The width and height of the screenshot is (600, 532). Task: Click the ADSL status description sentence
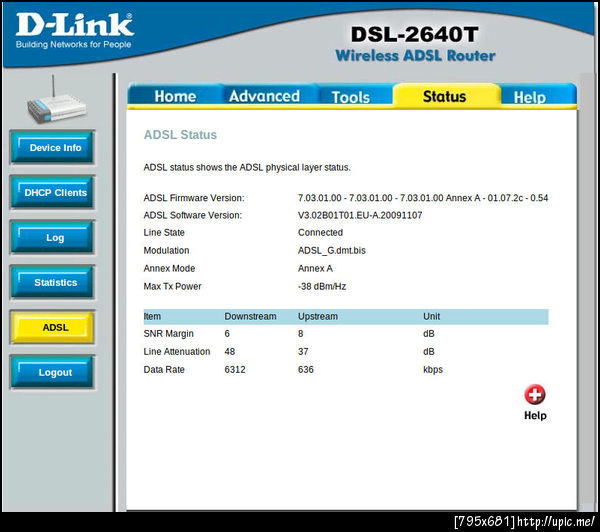(x=247, y=168)
